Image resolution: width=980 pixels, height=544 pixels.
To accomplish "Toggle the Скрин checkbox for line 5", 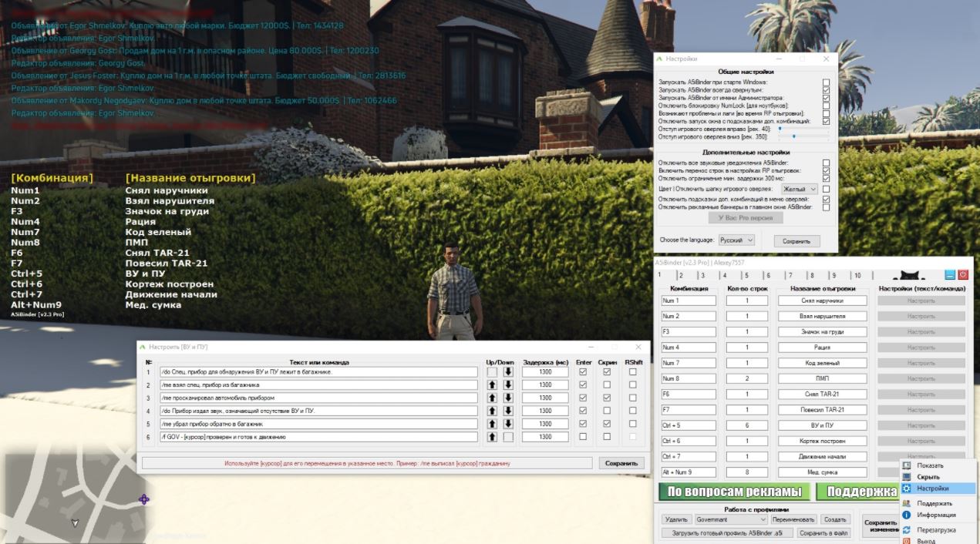I will coord(607,424).
